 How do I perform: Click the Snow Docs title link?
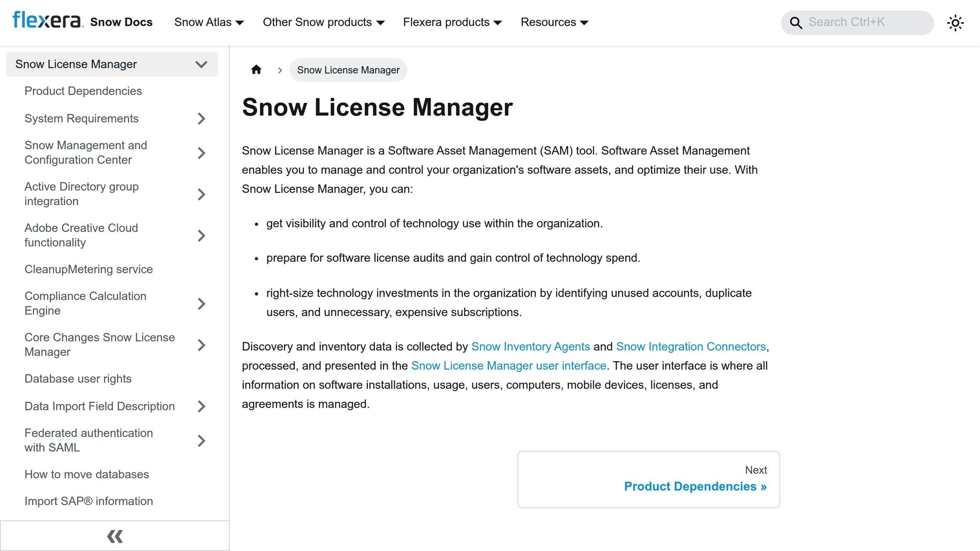[x=121, y=22]
